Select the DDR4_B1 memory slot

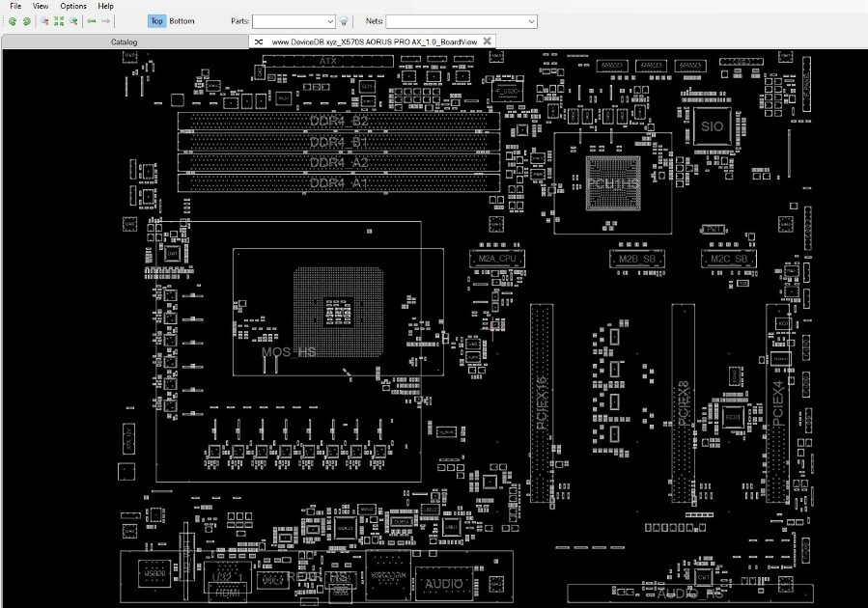click(339, 142)
